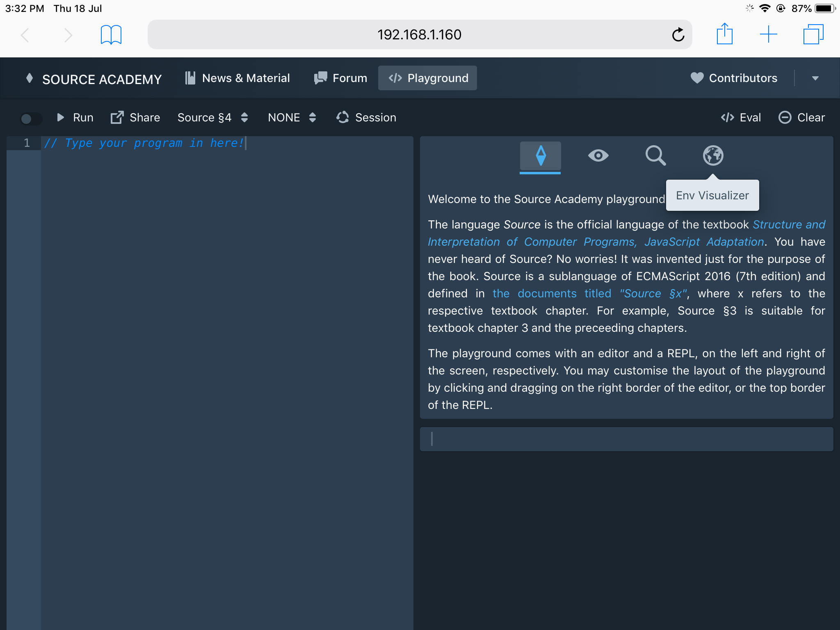The height and width of the screenshot is (630, 840).
Task: Run the program
Action: tap(75, 118)
